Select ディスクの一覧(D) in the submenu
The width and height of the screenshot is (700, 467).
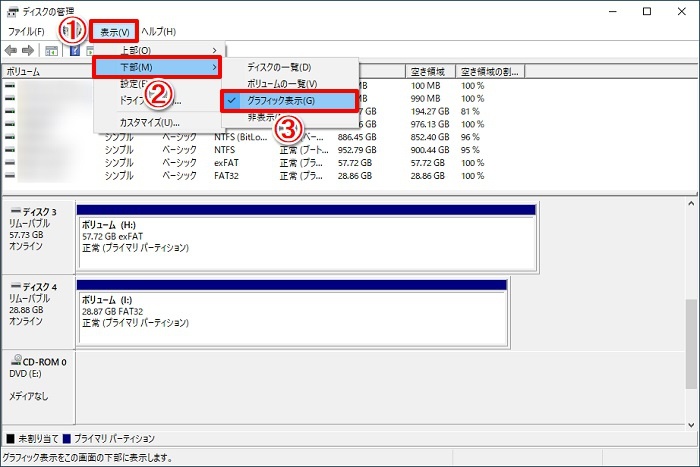pos(279,67)
